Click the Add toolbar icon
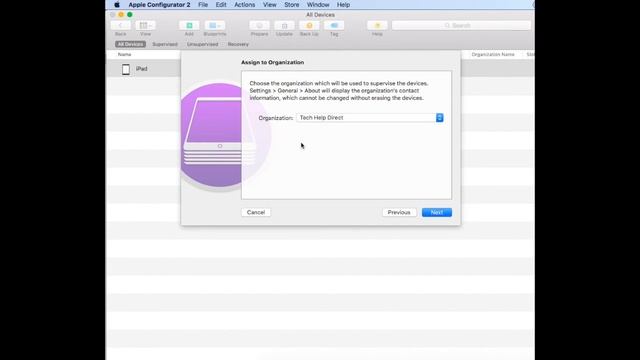Screen dimensions: 640x360 pos(189,25)
